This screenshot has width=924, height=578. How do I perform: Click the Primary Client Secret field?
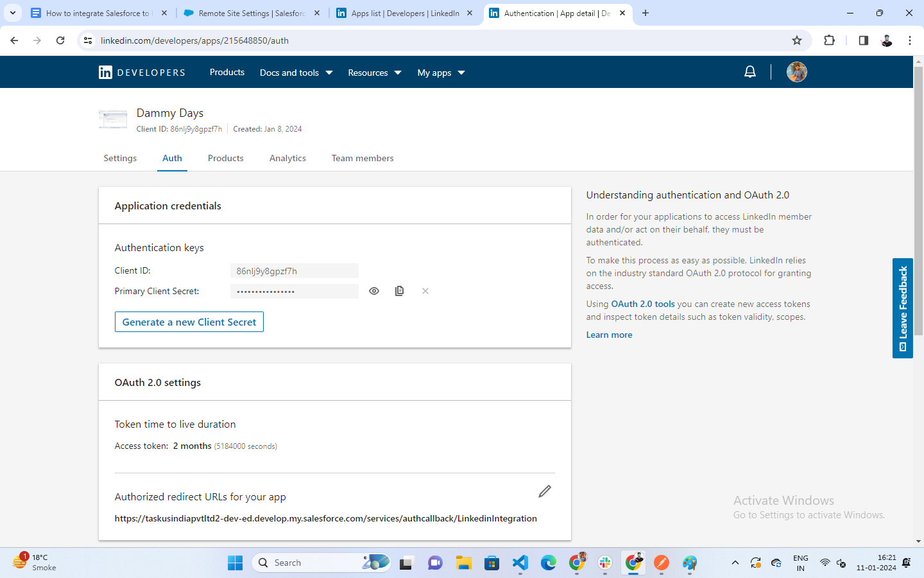(x=295, y=292)
